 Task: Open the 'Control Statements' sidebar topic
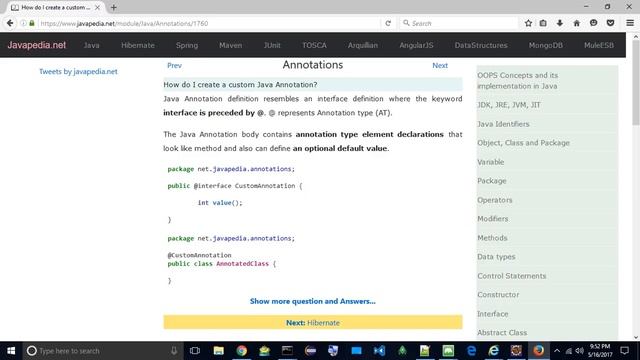pos(511,276)
